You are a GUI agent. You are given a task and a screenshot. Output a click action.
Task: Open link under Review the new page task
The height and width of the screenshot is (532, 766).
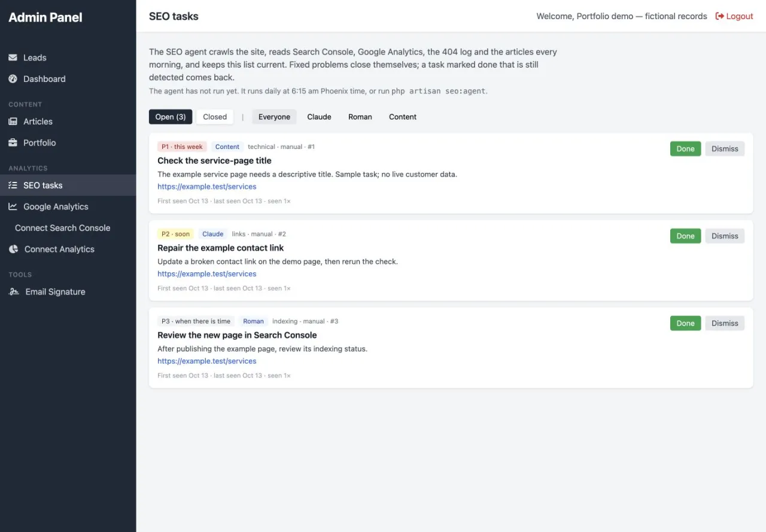tap(207, 361)
